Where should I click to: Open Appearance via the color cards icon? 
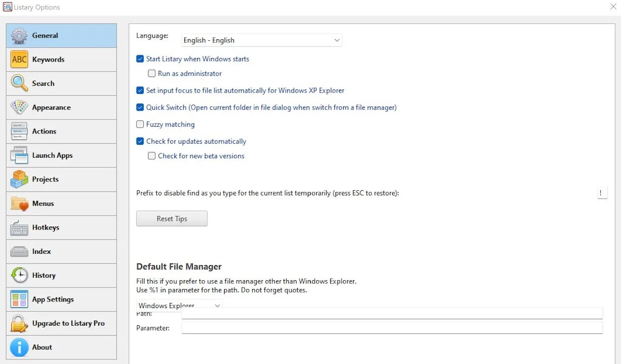[x=19, y=107]
